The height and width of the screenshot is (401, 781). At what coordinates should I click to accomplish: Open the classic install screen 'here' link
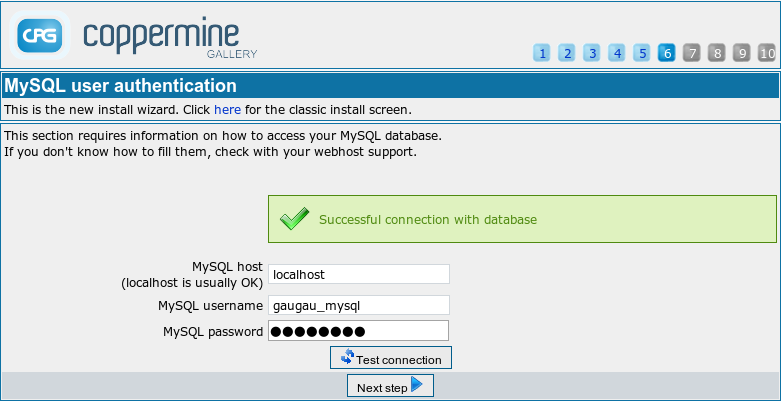[x=227, y=109]
